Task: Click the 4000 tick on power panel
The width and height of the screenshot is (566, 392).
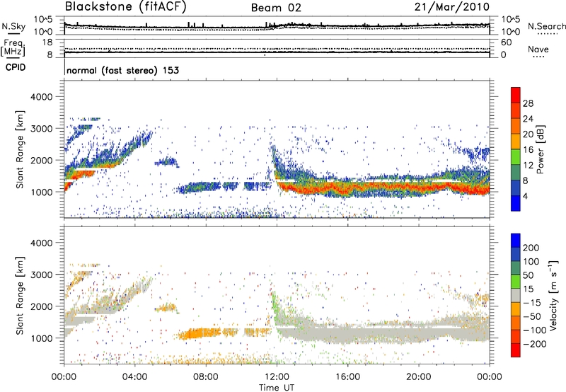Action: [41, 97]
